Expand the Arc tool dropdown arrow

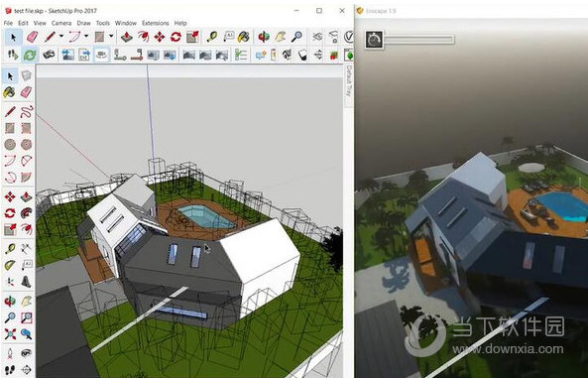coord(86,37)
